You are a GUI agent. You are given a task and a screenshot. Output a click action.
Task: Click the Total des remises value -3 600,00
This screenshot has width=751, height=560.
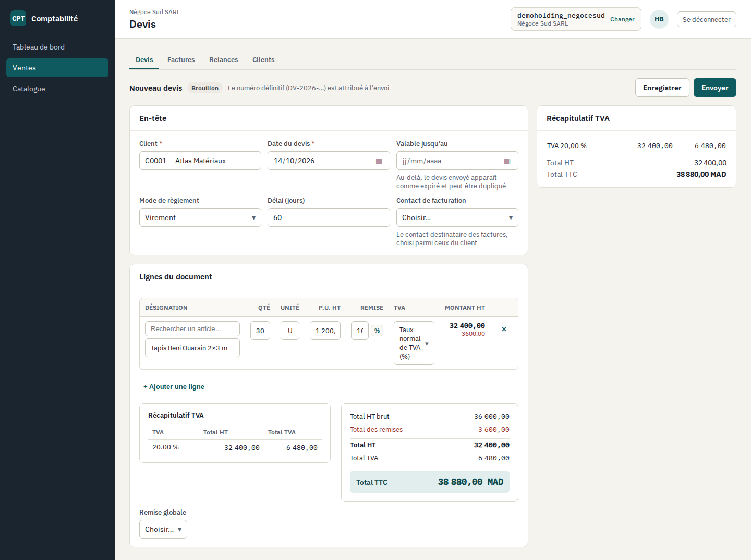492,430
